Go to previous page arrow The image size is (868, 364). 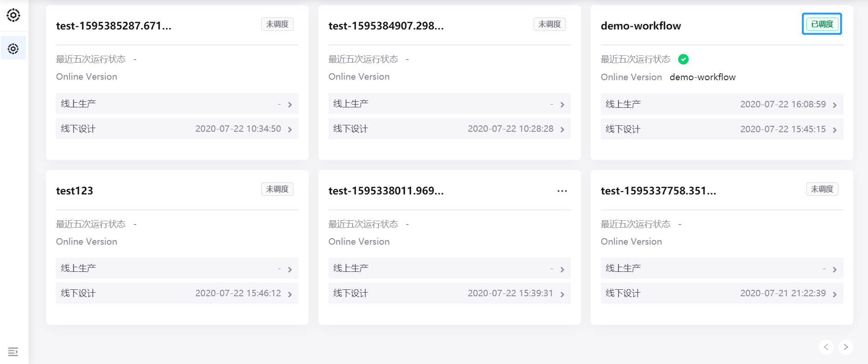coord(826,347)
